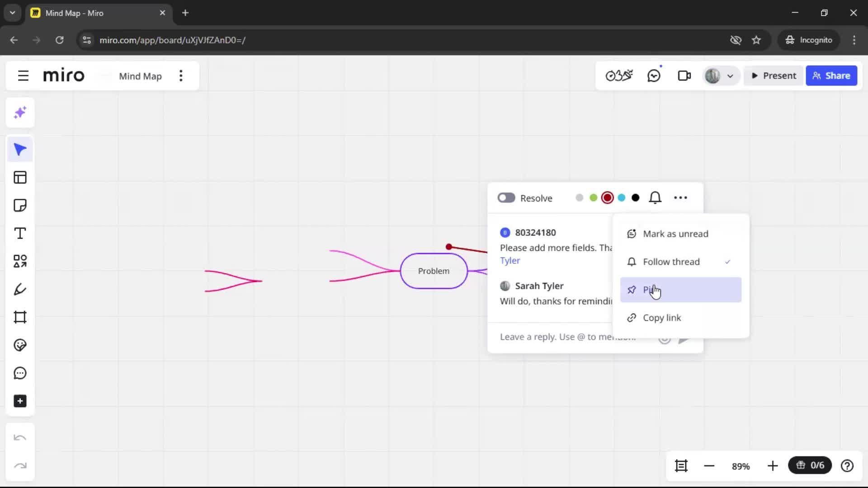The image size is (868, 488).
Task: Select the Pen drawing tool
Action: (x=20, y=289)
